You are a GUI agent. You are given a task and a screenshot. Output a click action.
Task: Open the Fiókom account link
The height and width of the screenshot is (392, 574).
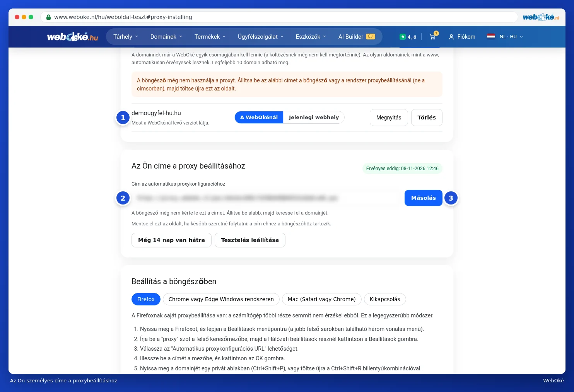click(462, 37)
